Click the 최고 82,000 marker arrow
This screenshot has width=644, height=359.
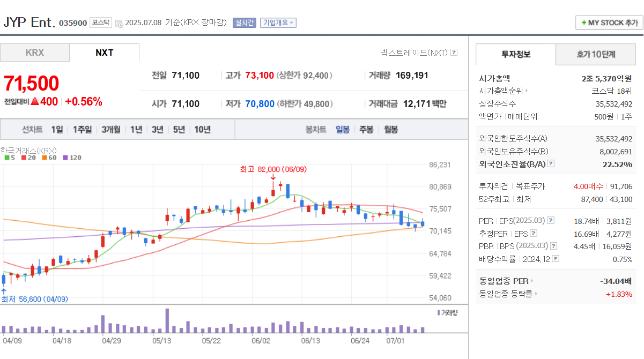[273, 177]
